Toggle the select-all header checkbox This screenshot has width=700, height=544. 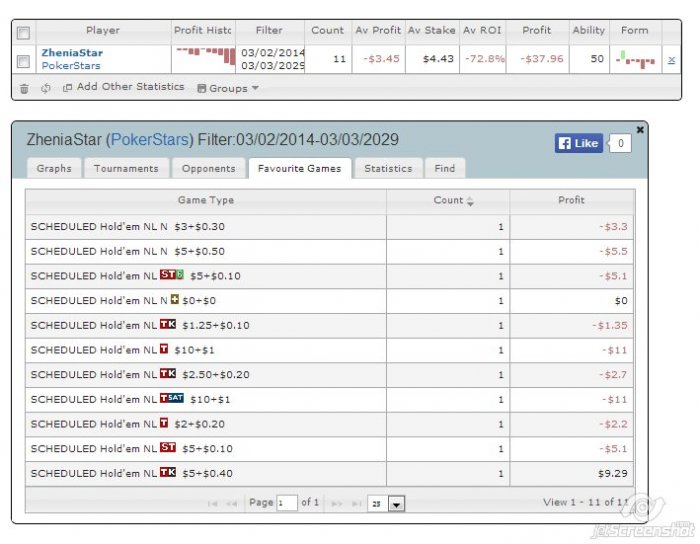coord(23,33)
